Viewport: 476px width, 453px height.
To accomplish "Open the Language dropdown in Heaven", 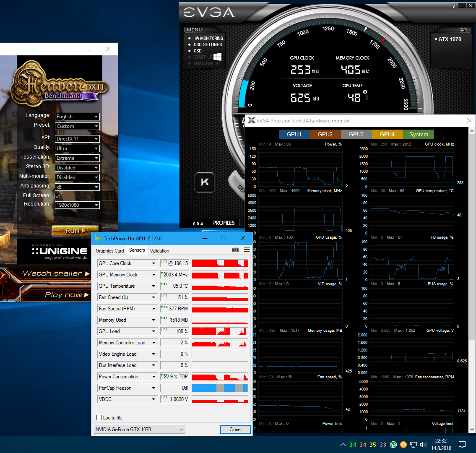I will point(77,117).
